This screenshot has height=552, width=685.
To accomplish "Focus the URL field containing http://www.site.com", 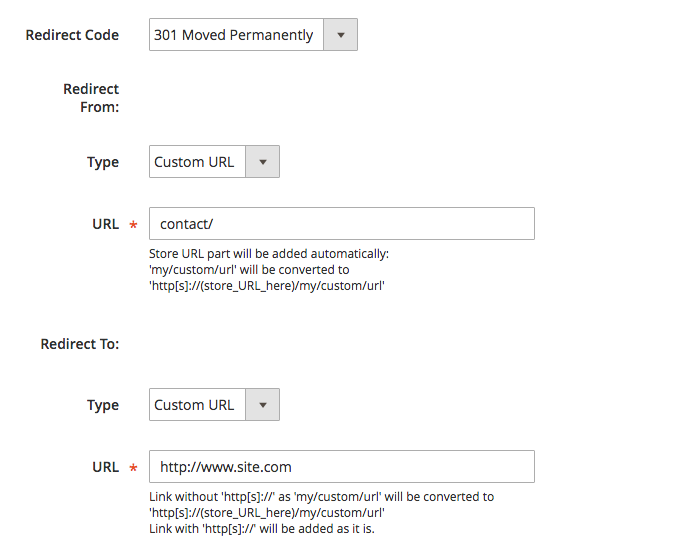I will pyautogui.click(x=341, y=467).
